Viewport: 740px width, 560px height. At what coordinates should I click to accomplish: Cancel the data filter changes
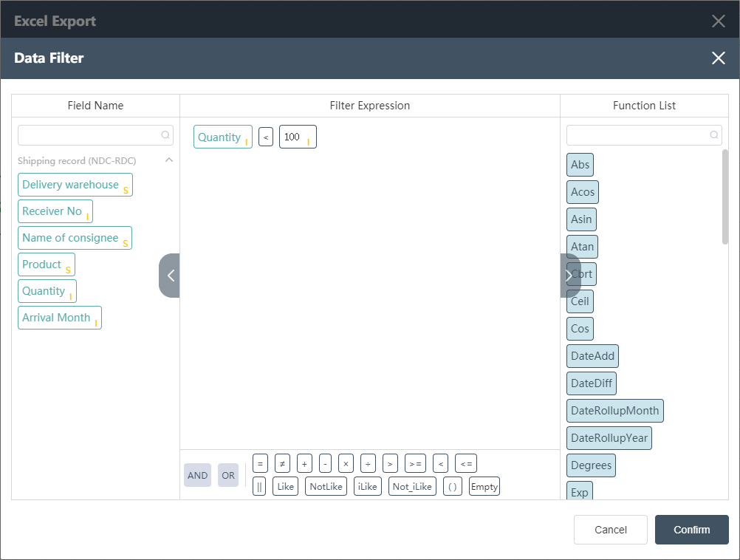click(x=611, y=530)
